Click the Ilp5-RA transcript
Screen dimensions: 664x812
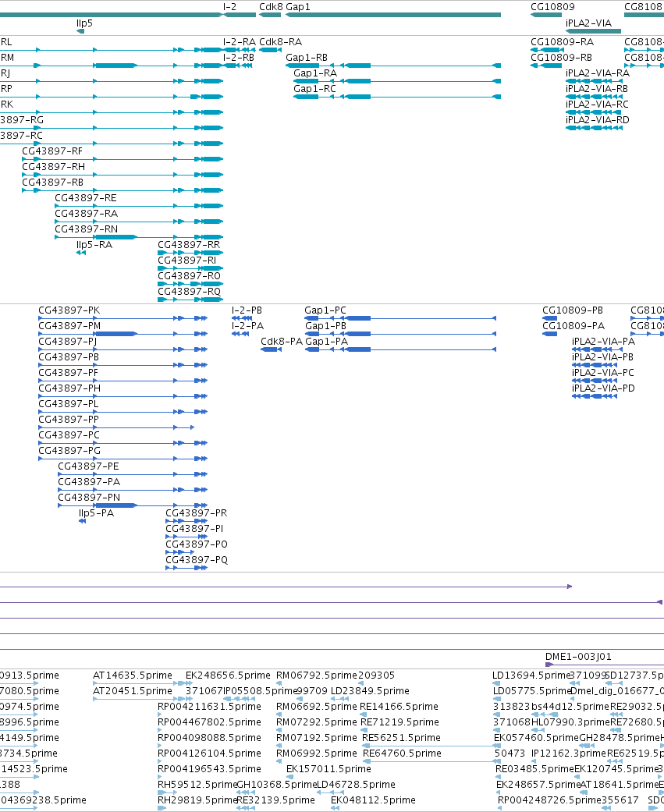(81, 253)
